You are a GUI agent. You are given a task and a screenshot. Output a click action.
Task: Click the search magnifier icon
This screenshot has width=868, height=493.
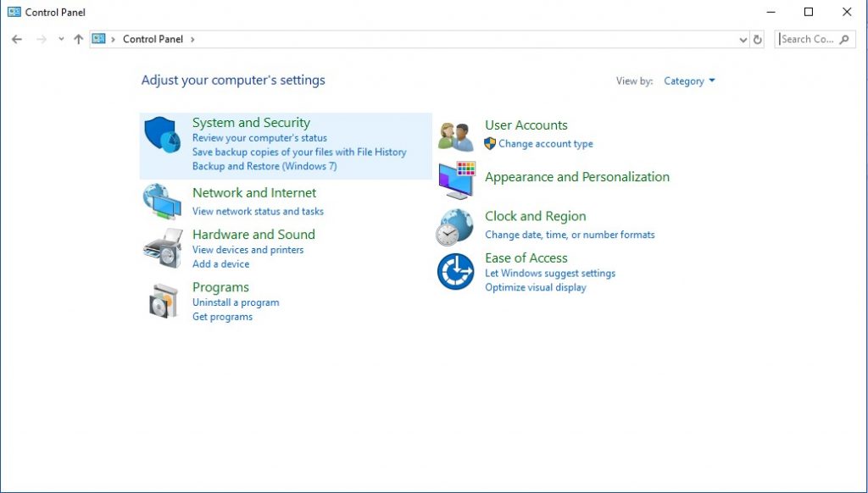[x=844, y=39]
